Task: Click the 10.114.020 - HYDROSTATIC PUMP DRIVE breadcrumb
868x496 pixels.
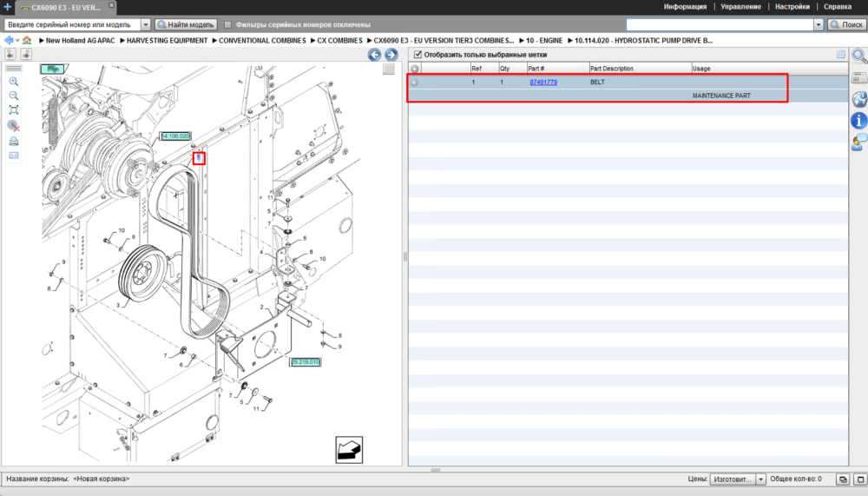Action: point(643,41)
